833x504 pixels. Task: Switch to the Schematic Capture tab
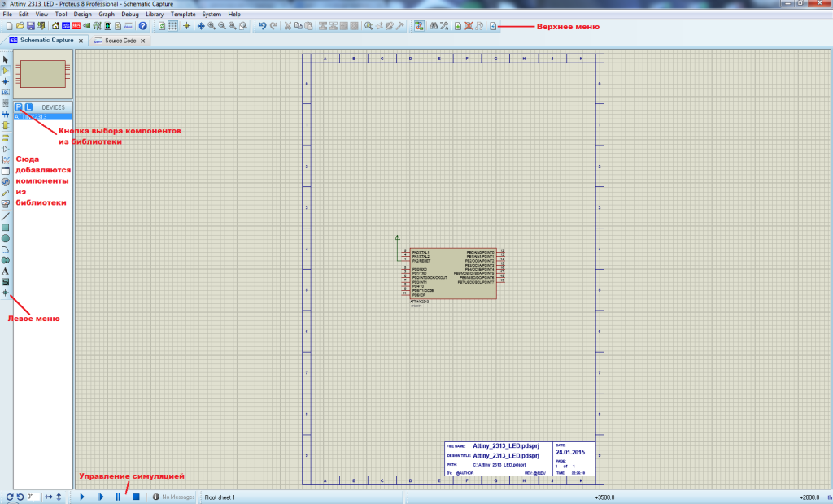46,40
